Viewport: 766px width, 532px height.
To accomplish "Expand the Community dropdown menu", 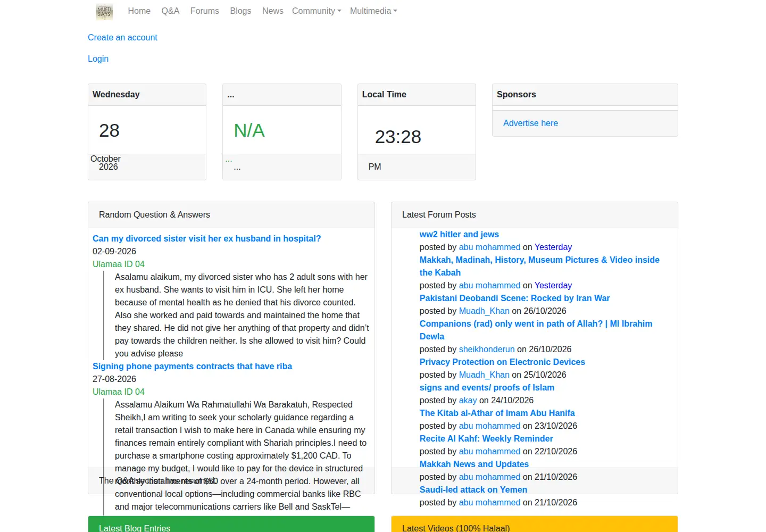I will pos(317,11).
